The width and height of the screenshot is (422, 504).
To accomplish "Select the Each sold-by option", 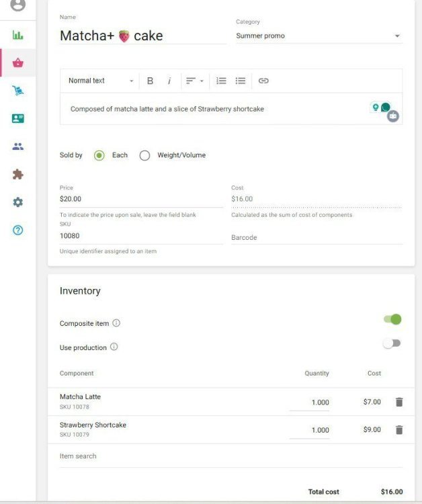I will [x=99, y=155].
